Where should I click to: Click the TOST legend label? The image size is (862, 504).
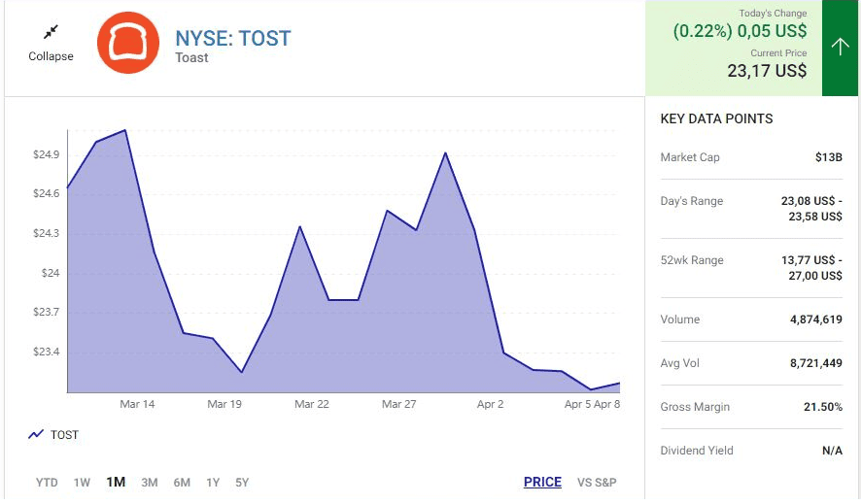pyautogui.click(x=64, y=435)
